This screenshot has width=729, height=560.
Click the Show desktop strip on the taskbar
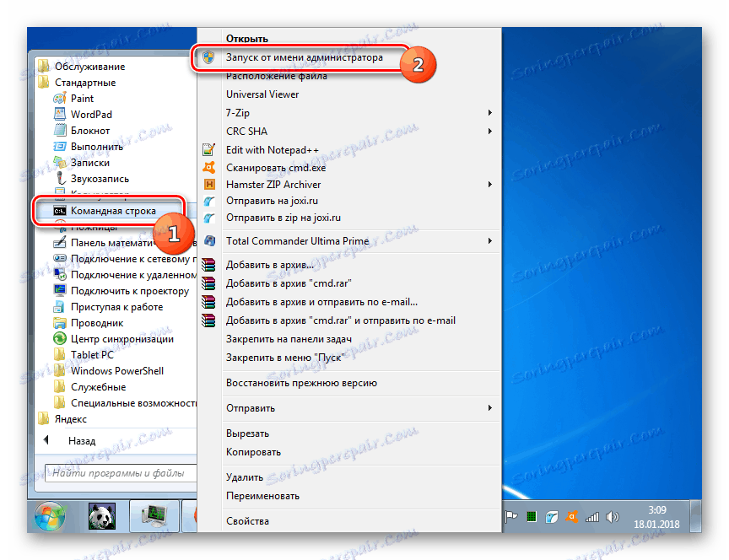695,516
